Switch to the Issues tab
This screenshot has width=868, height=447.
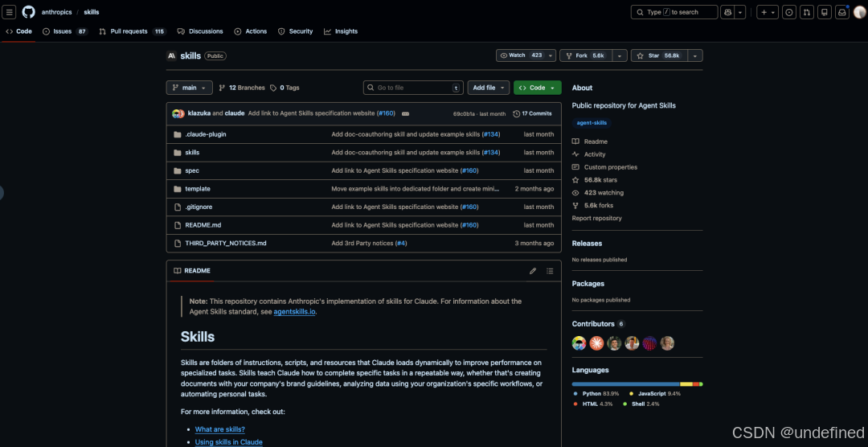[65, 31]
